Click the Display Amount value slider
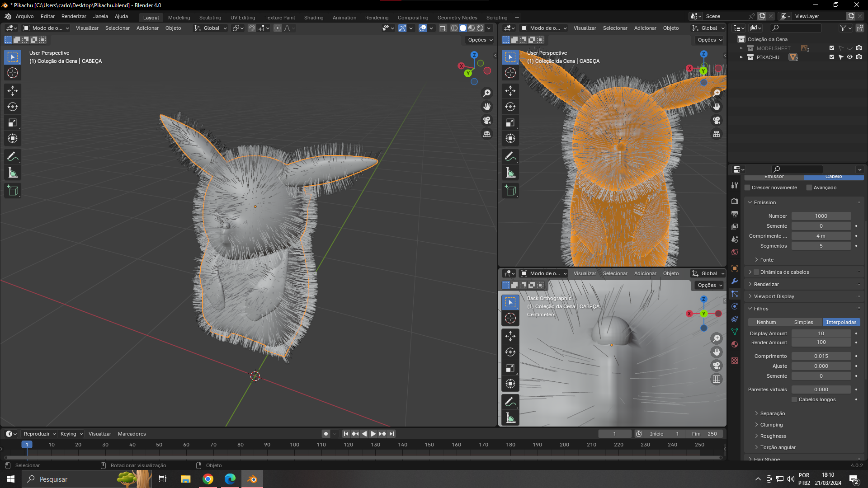The width and height of the screenshot is (868, 488). tap(821, 333)
